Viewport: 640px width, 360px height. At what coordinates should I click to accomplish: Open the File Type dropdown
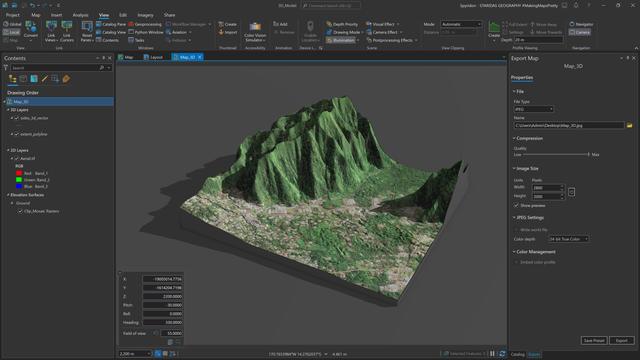[533, 109]
